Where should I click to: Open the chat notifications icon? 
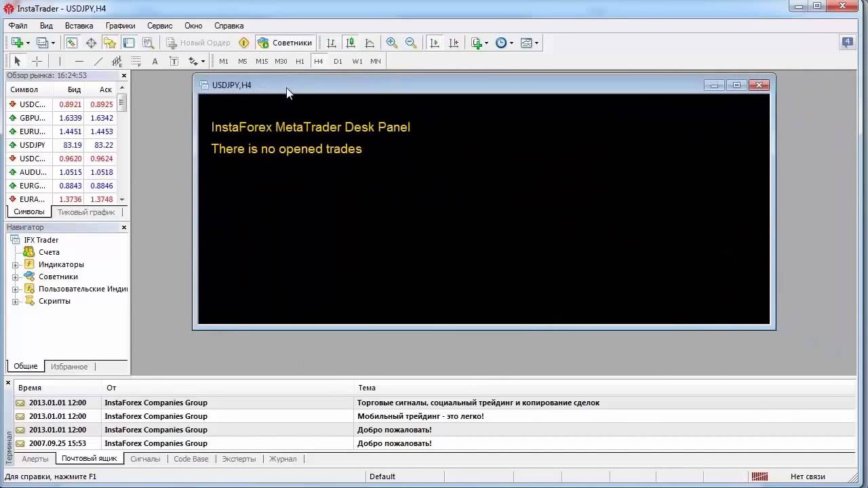click(x=848, y=43)
